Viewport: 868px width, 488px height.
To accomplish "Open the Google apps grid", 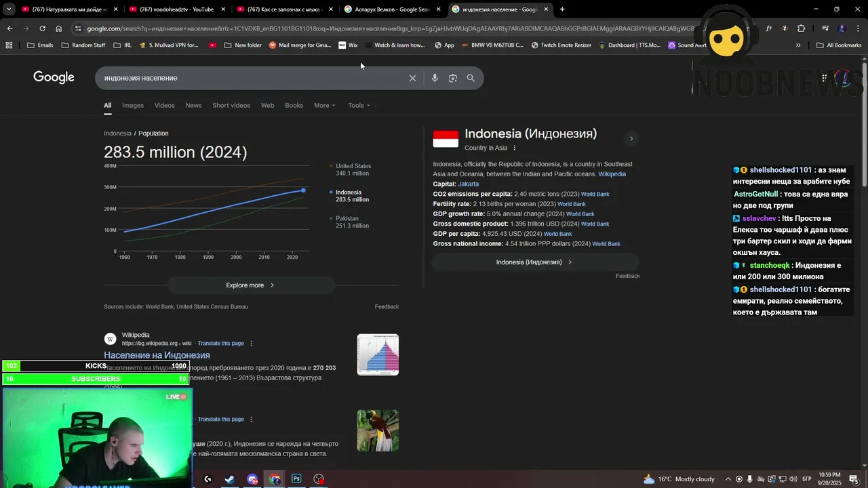I will (x=824, y=78).
